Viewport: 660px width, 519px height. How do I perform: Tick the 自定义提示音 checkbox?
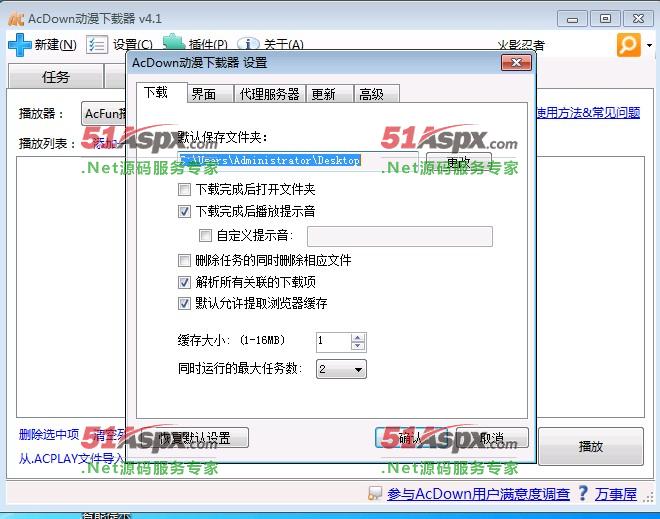[205, 235]
